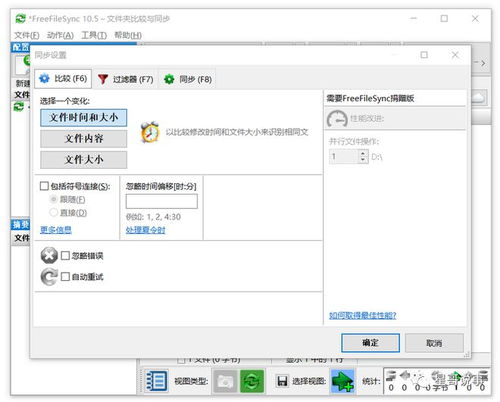Click the green sync action view icon
500x402 pixels.
click(252, 381)
